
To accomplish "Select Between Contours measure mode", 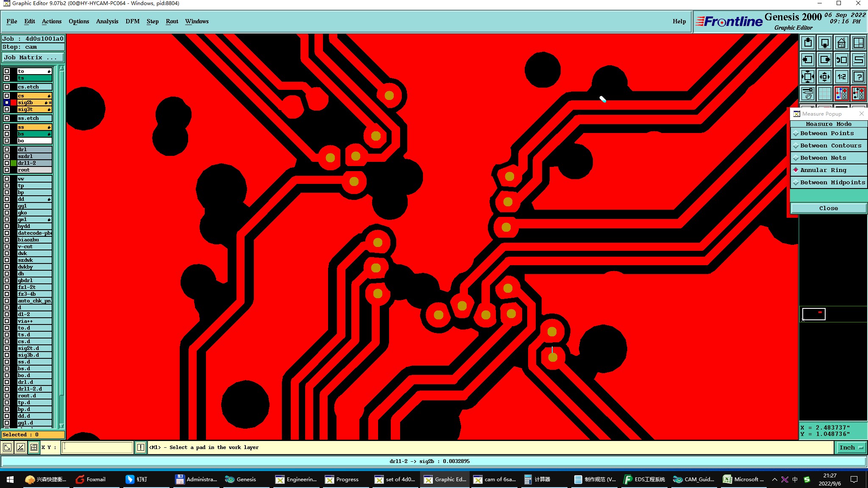I will coord(829,146).
